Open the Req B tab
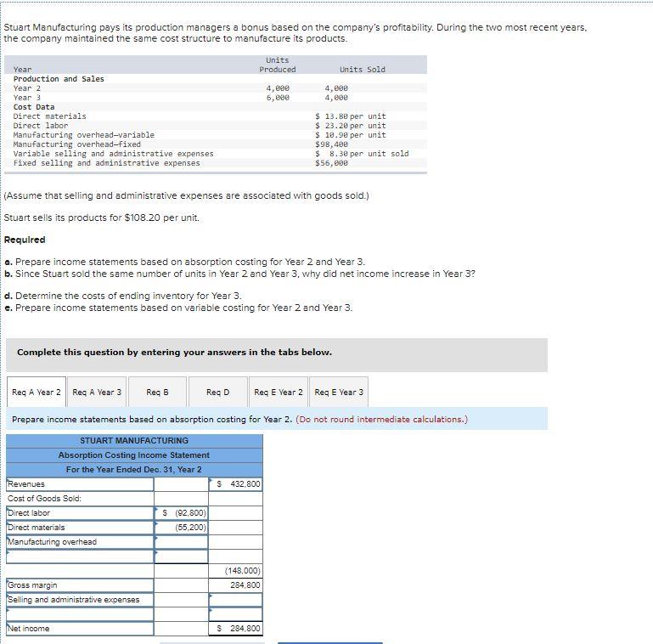The image size is (653, 644). [x=157, y=392]
